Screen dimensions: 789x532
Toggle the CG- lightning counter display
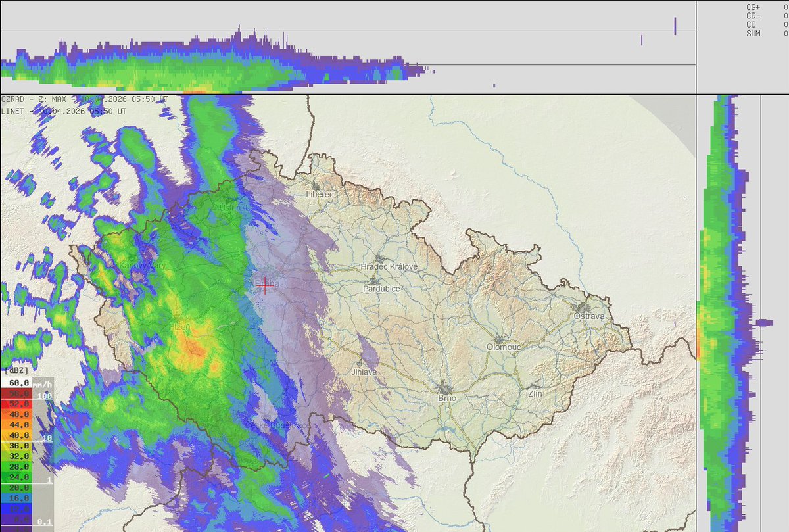tap(753, 14)
